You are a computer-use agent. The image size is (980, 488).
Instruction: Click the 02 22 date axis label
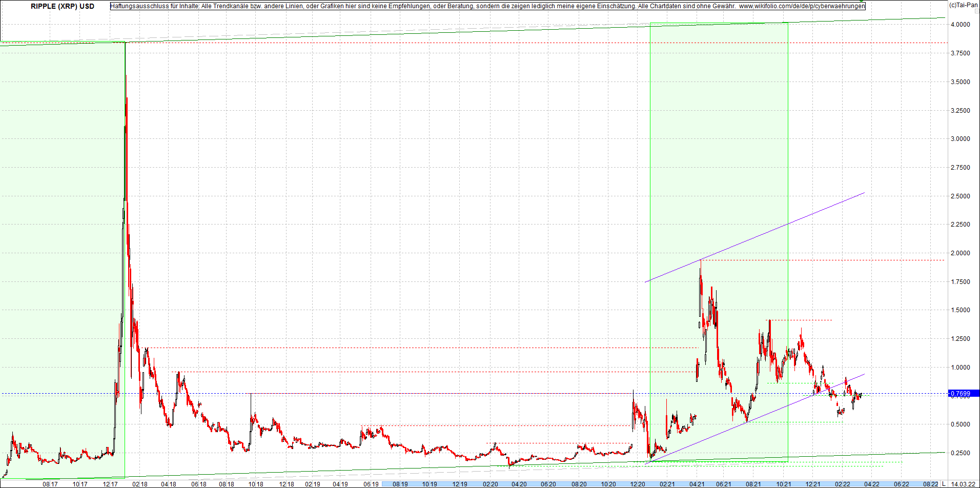click(x=843, y=484)
